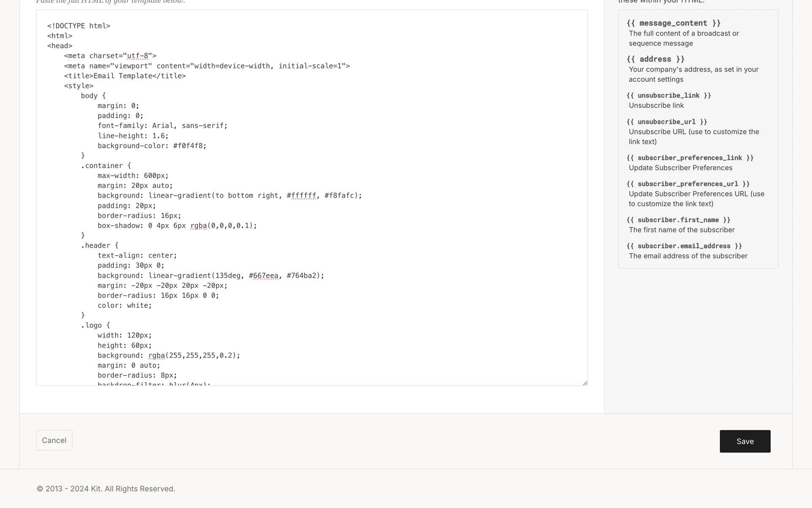Click the {{ unsubscribe_url }} variable
The width and height of the screenshot is (812, 508).
[667, 122]
